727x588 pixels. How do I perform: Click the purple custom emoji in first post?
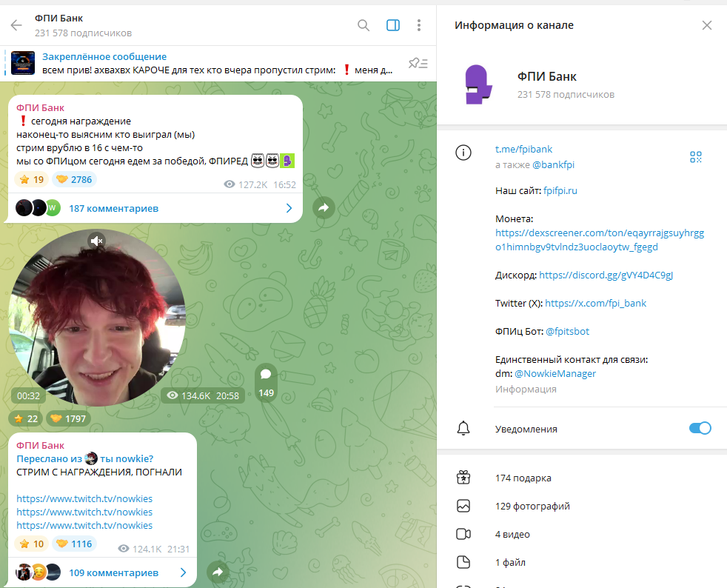(287, 161)
